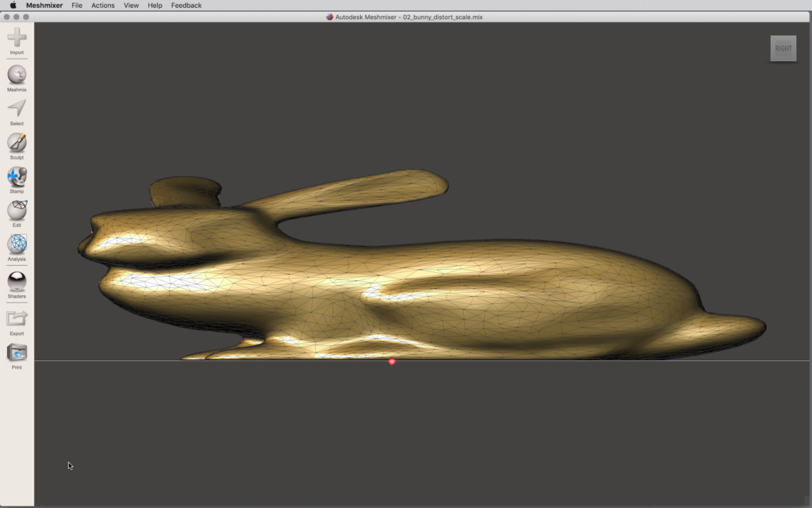Open the File menu
Image resolution: width=812 pixels, height=508 pixels.
point(77,6)
